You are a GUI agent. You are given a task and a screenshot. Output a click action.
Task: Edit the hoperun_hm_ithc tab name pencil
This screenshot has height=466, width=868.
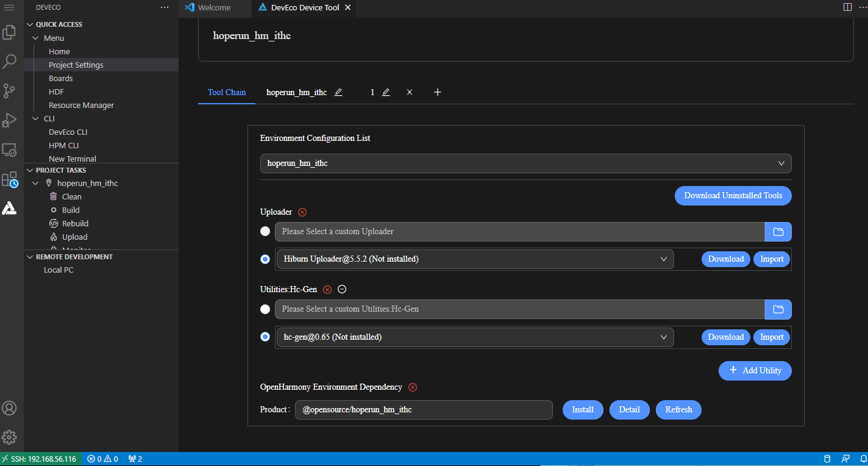[338, 92]
